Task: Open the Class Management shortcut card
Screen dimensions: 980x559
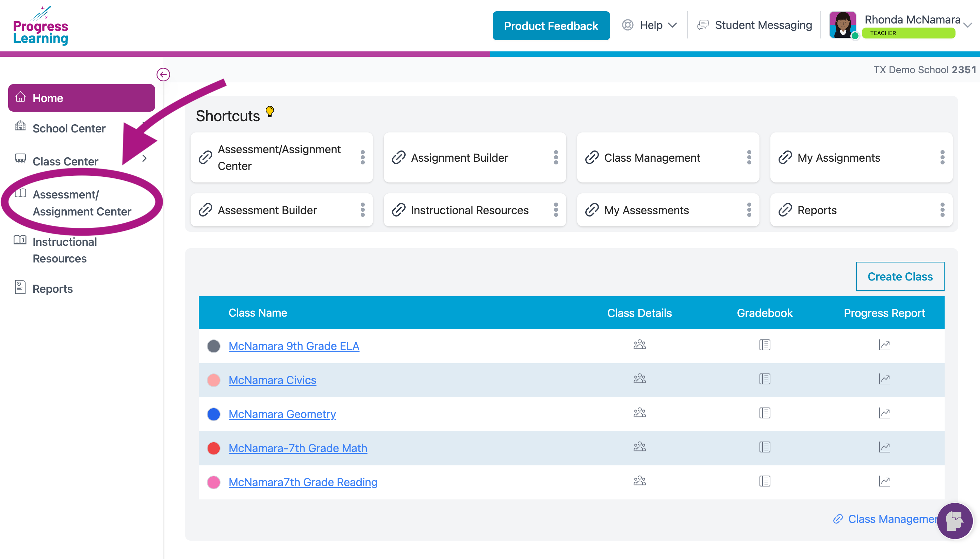Action: [x=668, y=157]
